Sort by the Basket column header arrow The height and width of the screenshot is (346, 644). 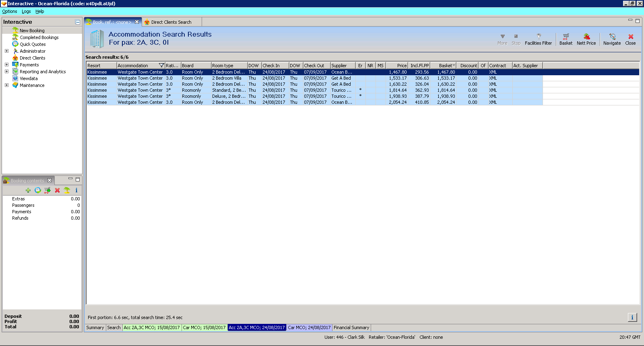click(454, 66)
